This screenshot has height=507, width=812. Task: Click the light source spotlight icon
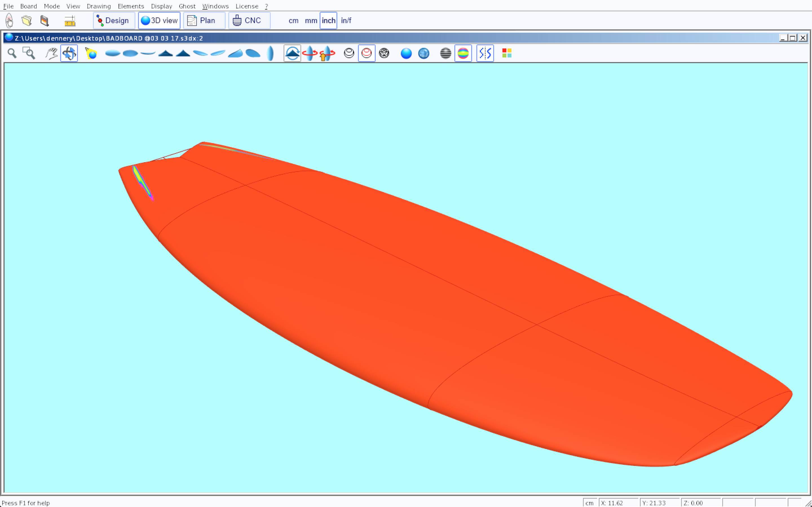(x=91, y=53)
